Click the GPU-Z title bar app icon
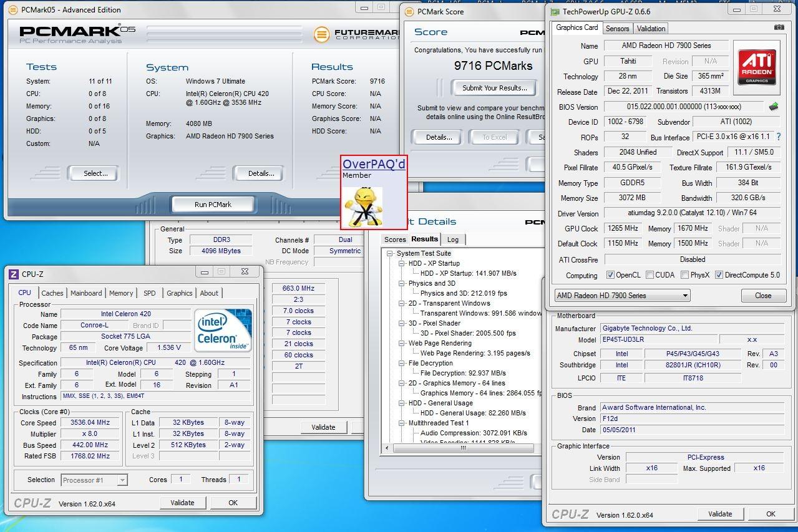798x532 pixels. [555, 11]
